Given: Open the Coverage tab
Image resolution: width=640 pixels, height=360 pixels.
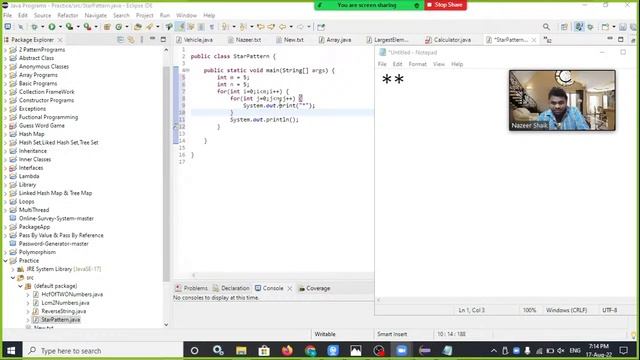Looking at the screenshot, I should [x=314, y=288].
